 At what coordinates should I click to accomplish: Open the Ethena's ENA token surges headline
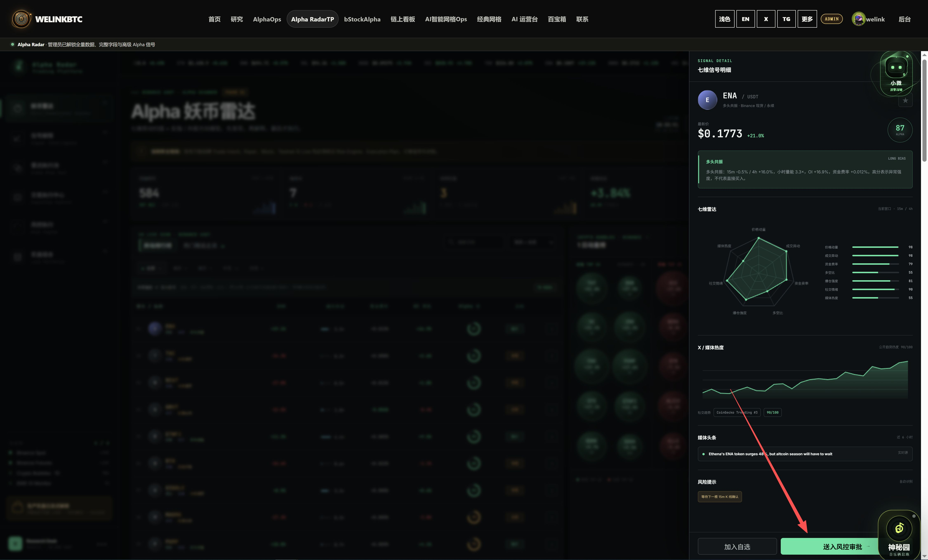[770, 454]
